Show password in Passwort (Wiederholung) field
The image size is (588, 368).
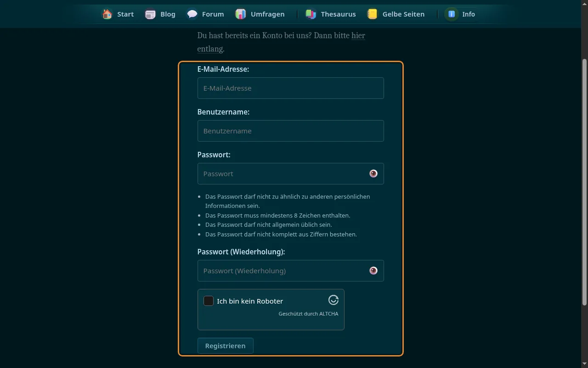[373, 270]
